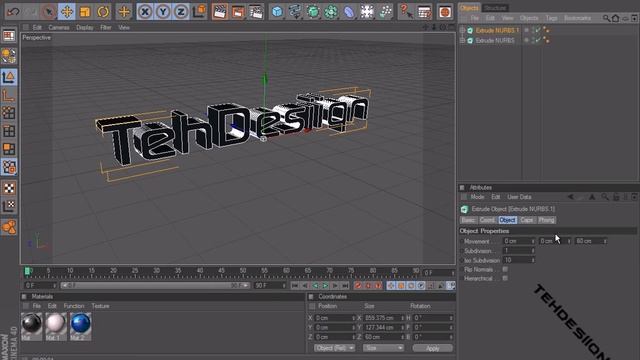The image size is (640, 360).
Task: Click the red record keyframe button
Action: [358, 286]
